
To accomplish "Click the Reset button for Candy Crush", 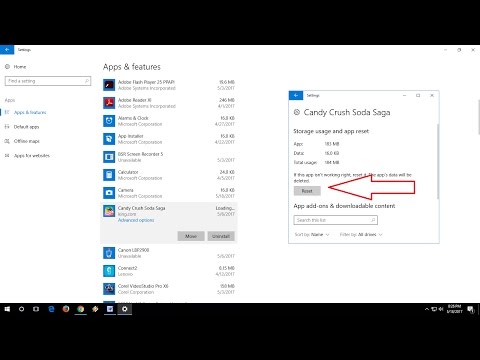I will [x=307, y=191].
